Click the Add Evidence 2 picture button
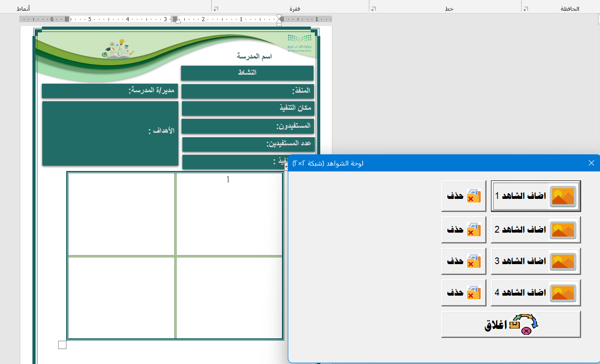 [536, 229]
